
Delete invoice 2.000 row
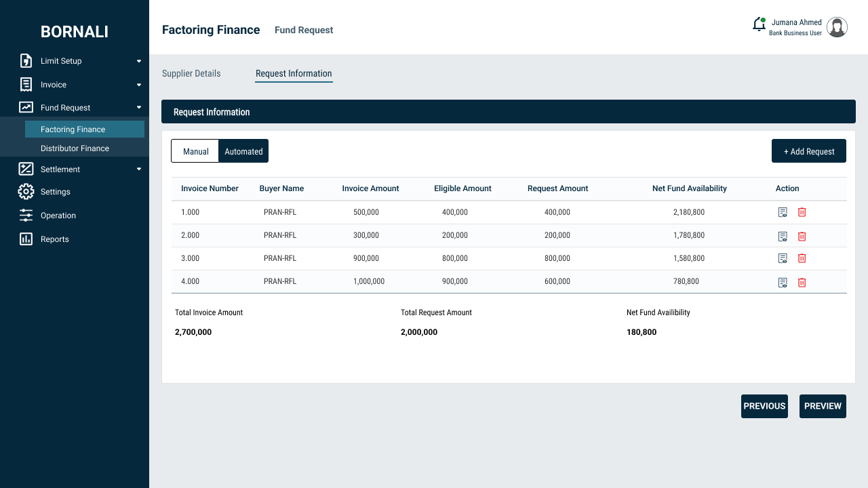(802, 237)
